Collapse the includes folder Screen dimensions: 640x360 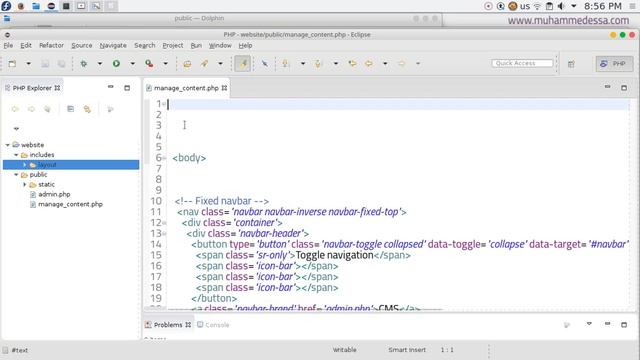(16, 155)
